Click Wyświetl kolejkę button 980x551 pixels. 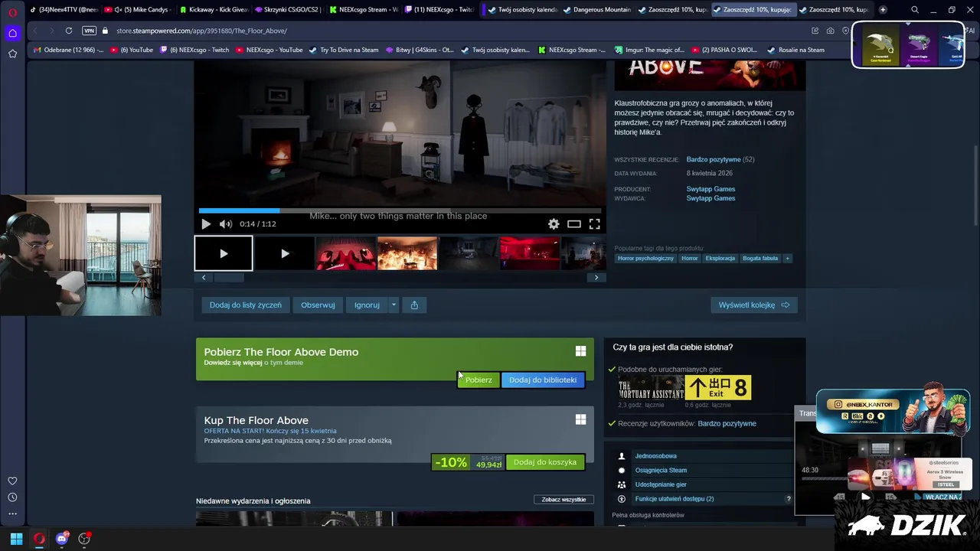pyautogui.click(x=754, y=305)
